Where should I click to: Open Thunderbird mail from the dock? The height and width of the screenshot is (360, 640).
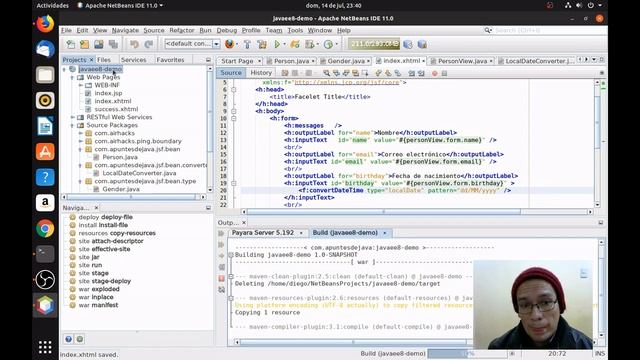click(45, 49)
